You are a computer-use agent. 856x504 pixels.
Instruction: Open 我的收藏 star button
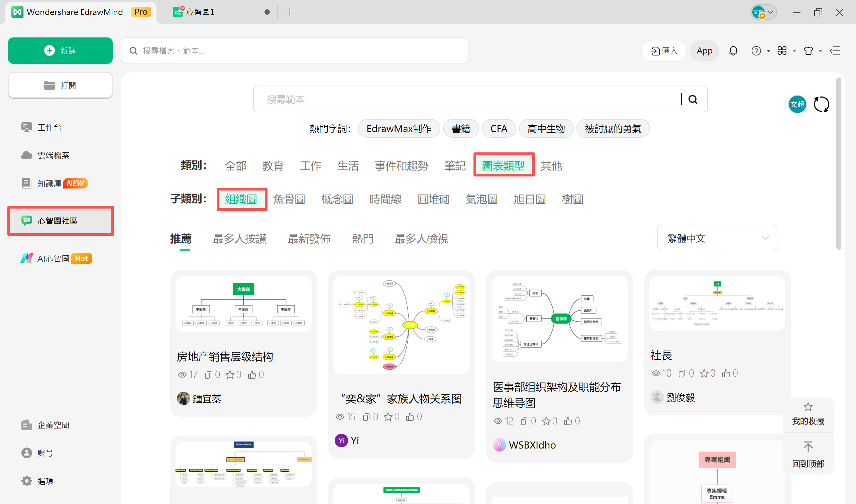[808, 407]
